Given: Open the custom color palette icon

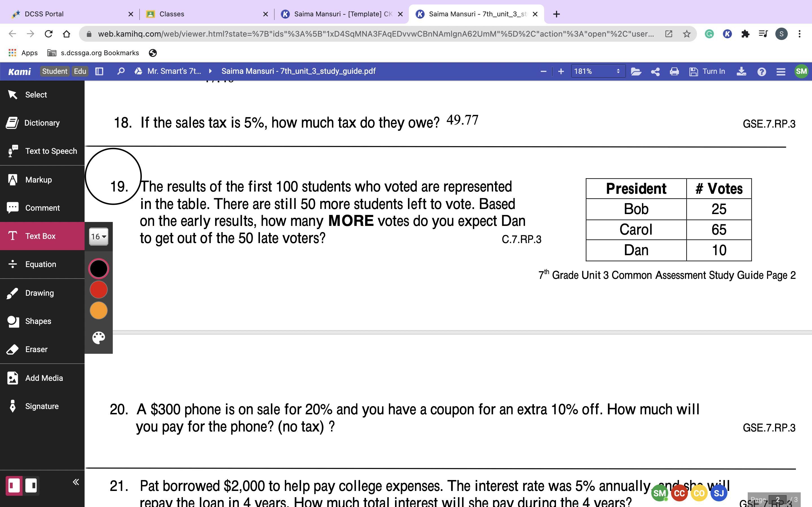Looking at the screenshot, I should 98,338.
